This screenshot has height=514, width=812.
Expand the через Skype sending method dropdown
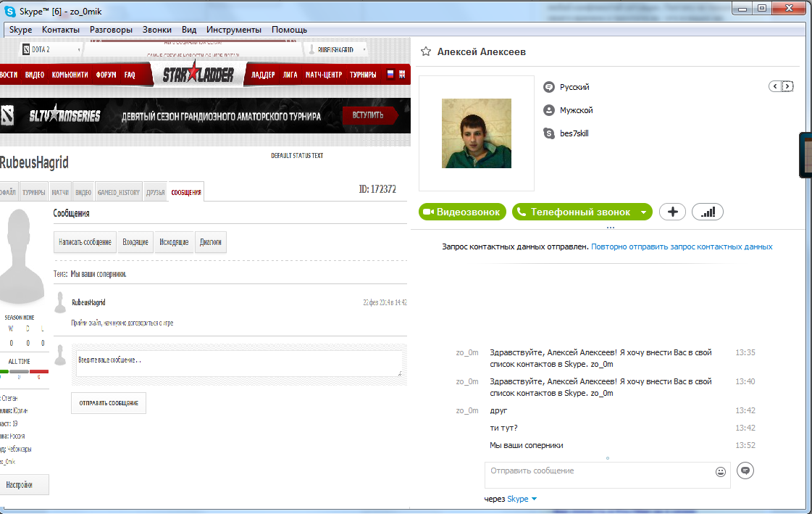(534, 499)
